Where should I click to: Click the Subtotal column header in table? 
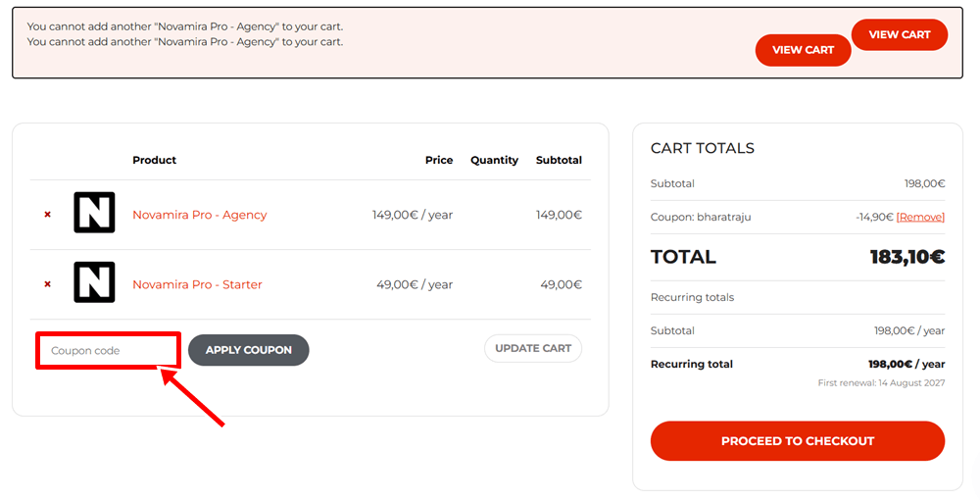tap(559, 160)
